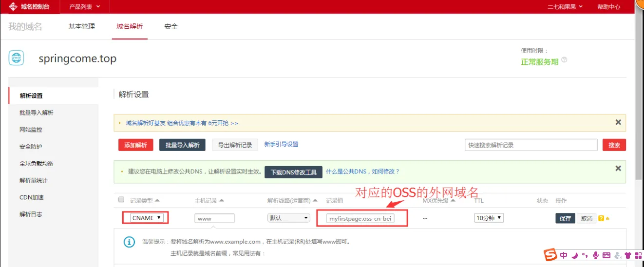Image resolution: width=644 pixels, height=267 pixels.
Task: Sort by 记录类型 column header
Action: pos(145,200)
